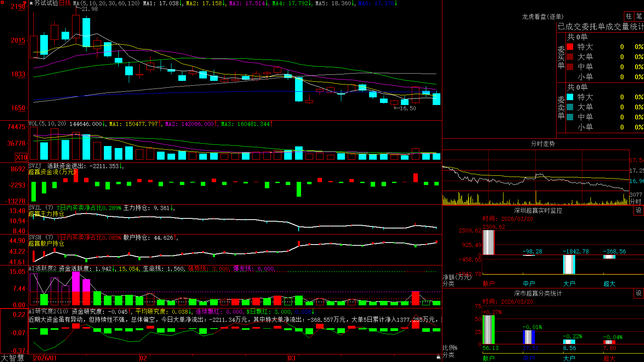Screen dimensions: 644x362
Task: Click the 深市超赢分类统计 panel title
Action: [538, 293]
